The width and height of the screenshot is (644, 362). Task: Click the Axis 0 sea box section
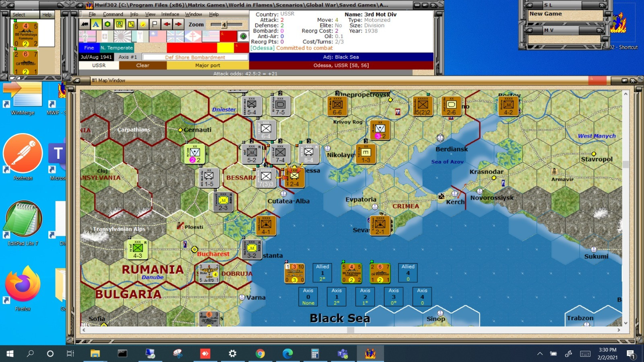(308, 296)
